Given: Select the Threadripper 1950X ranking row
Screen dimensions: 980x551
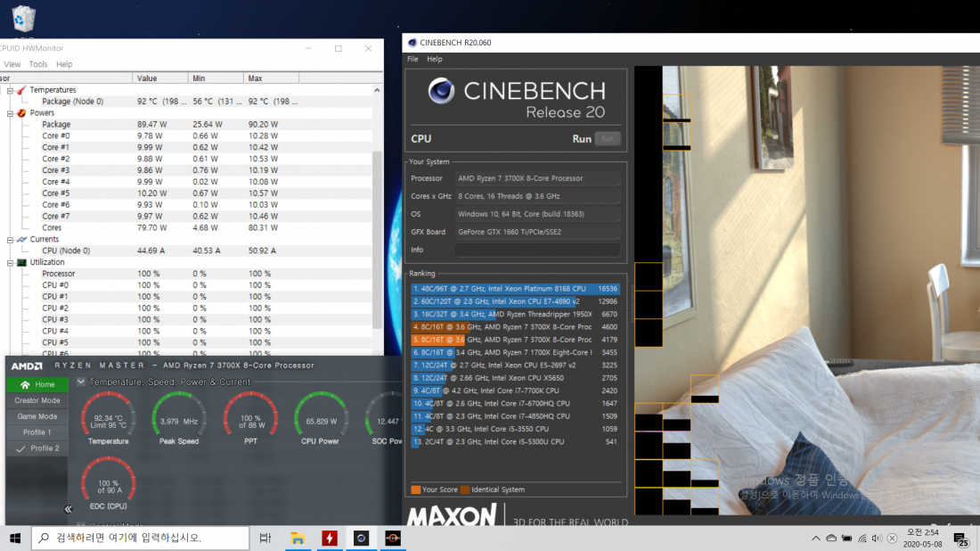Looking at the screenshot, I should [x=515, y=314].
